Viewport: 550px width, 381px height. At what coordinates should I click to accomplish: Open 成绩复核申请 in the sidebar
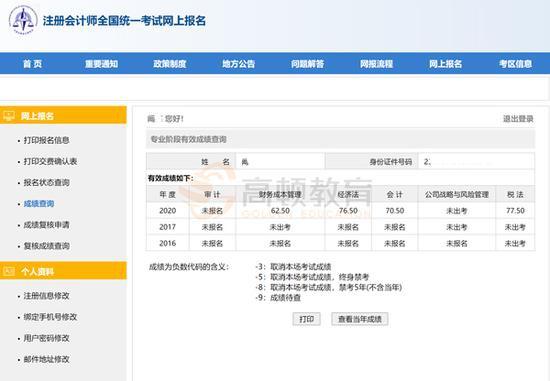46,225
